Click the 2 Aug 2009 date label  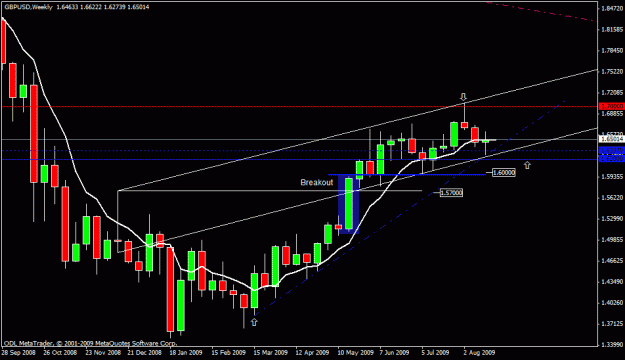coord(479,353)
